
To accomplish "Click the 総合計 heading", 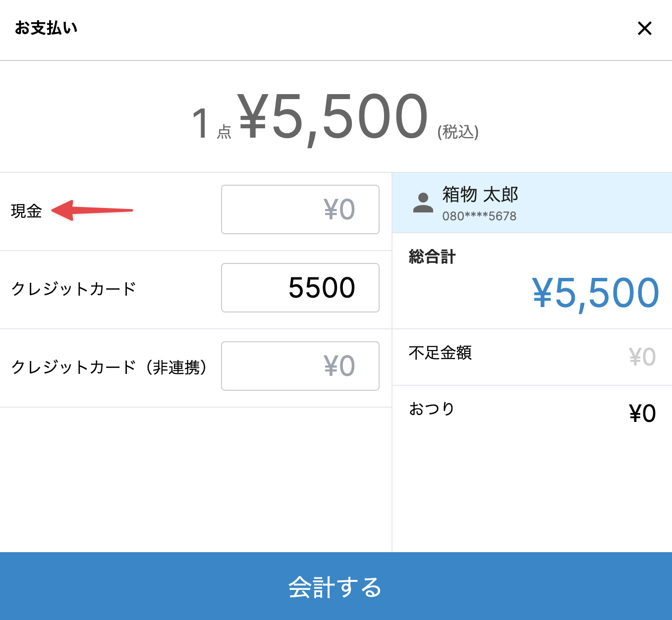I will pos(432,257).
